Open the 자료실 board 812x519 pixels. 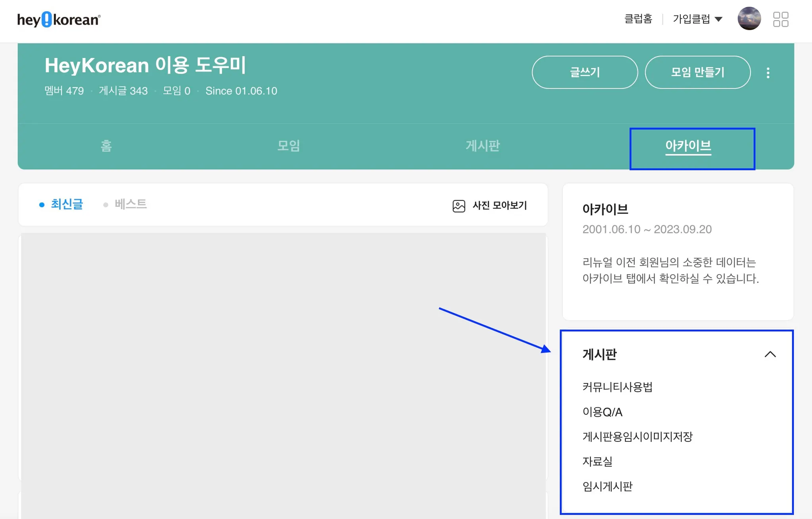597,462
